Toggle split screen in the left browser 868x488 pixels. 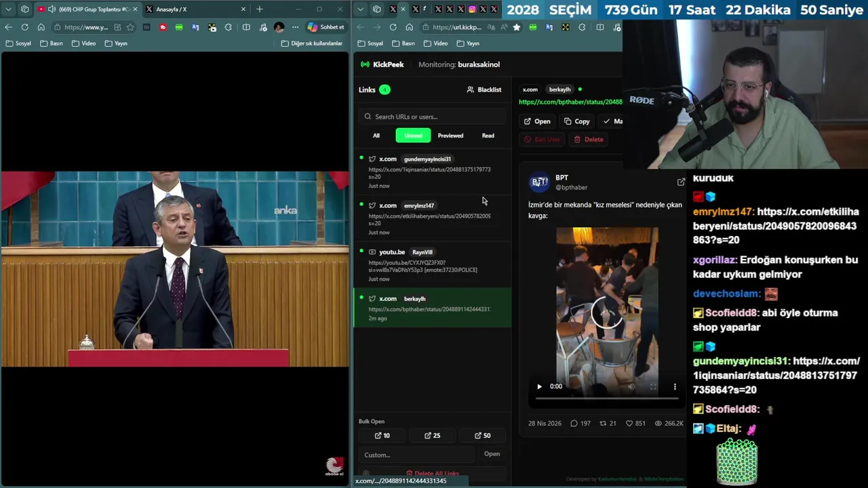246,27
